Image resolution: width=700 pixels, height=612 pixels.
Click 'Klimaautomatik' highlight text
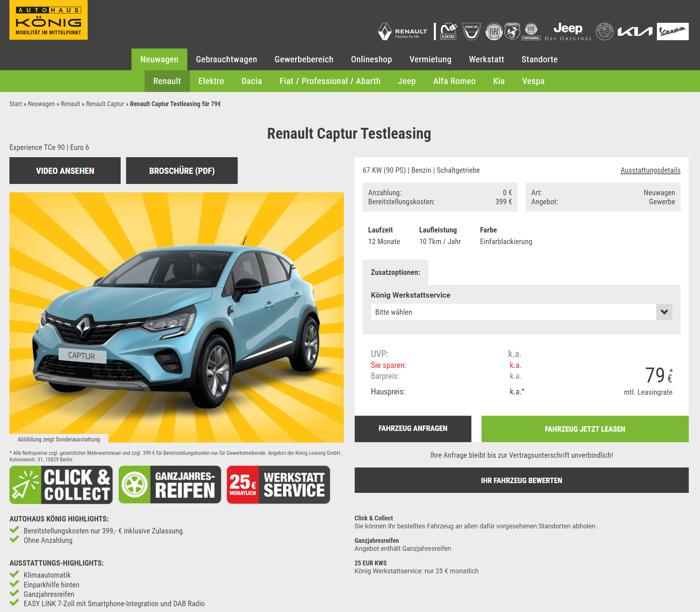[47, 575]
